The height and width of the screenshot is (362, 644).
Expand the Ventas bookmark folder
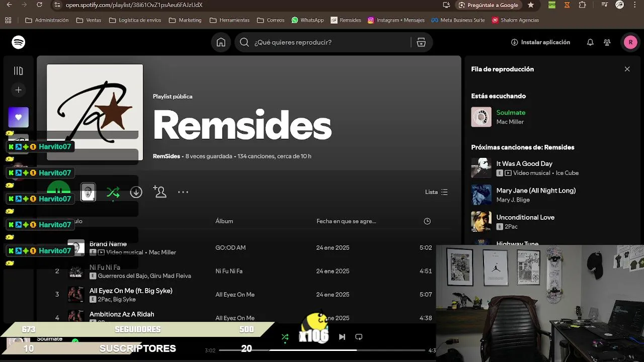[x=89, y=20]
